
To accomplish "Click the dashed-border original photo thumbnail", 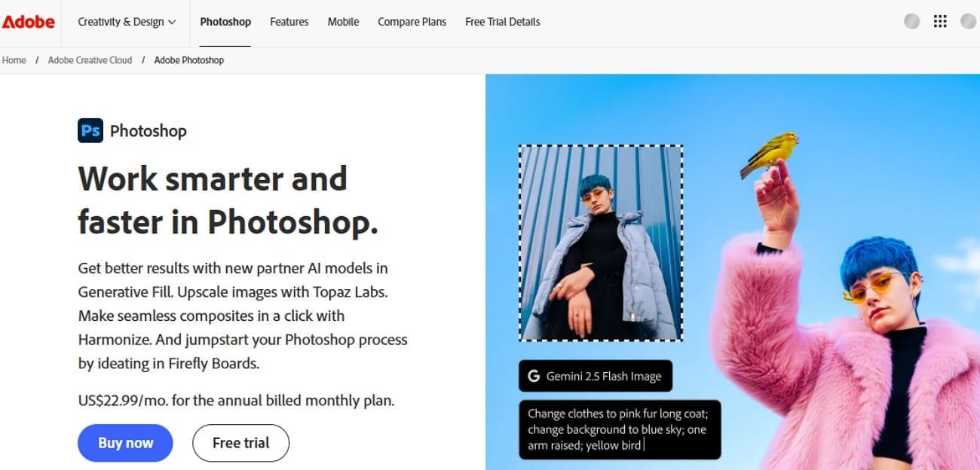I will pyautogui.click(x=600, y=245).
